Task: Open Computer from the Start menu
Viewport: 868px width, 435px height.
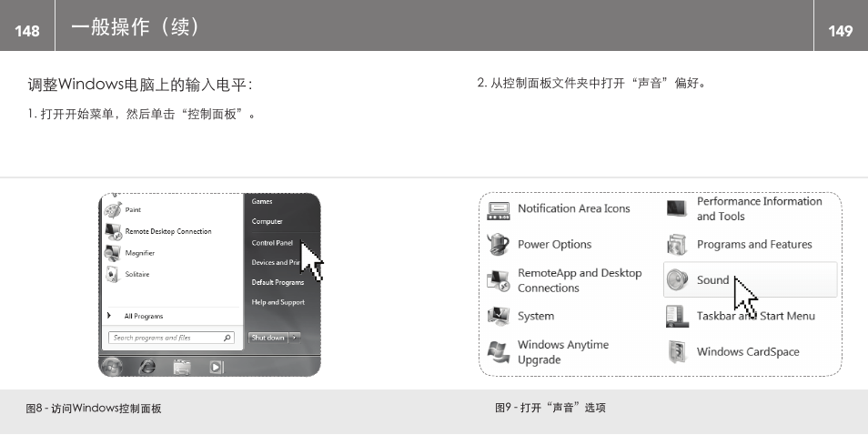Action: coord(267,221)
